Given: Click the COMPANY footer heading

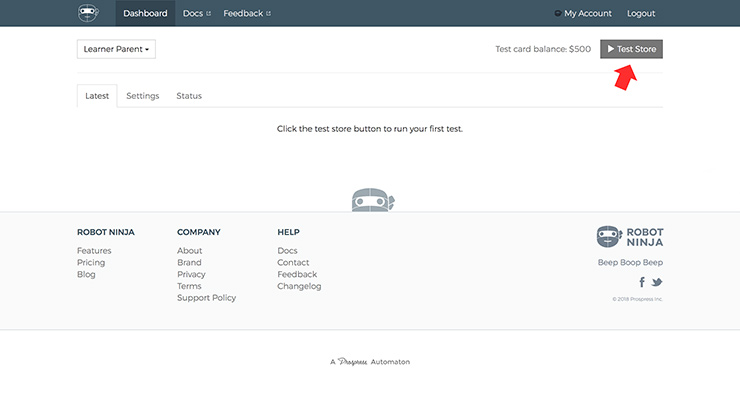Looking at the screenshot, I should click(x=199, y=232).
